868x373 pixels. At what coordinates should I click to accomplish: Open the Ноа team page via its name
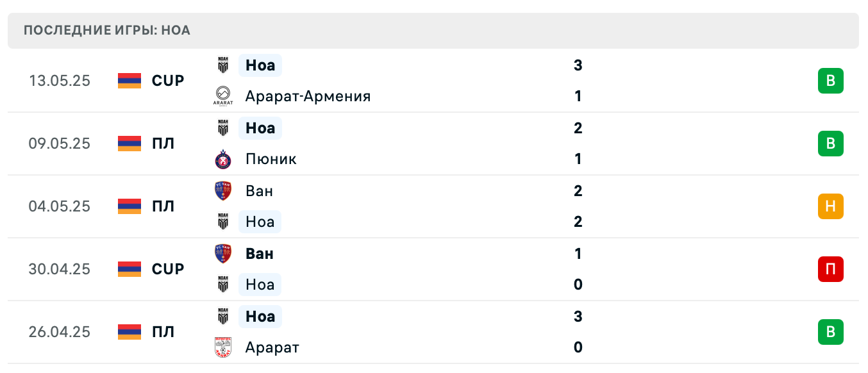point(260,65)
